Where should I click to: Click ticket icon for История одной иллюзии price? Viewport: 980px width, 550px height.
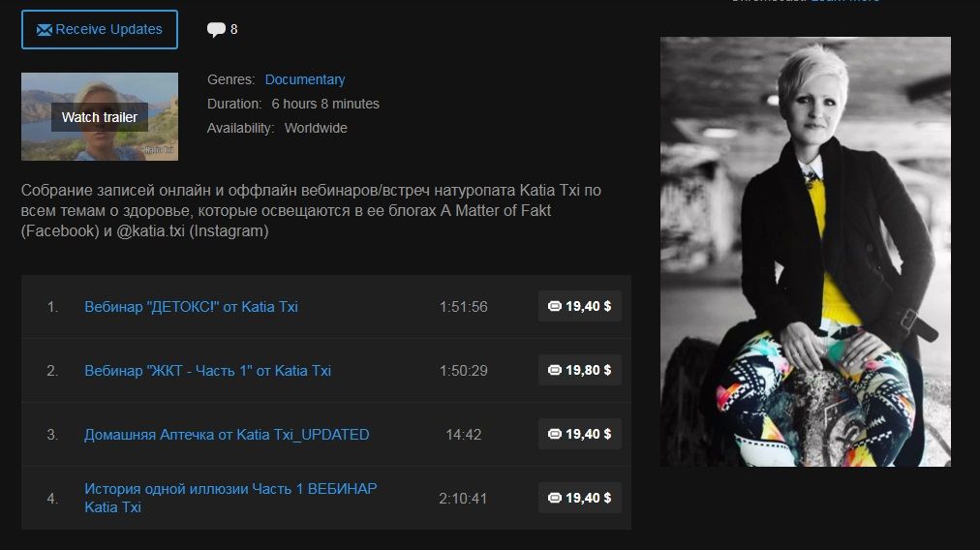[x=554, y=498]
